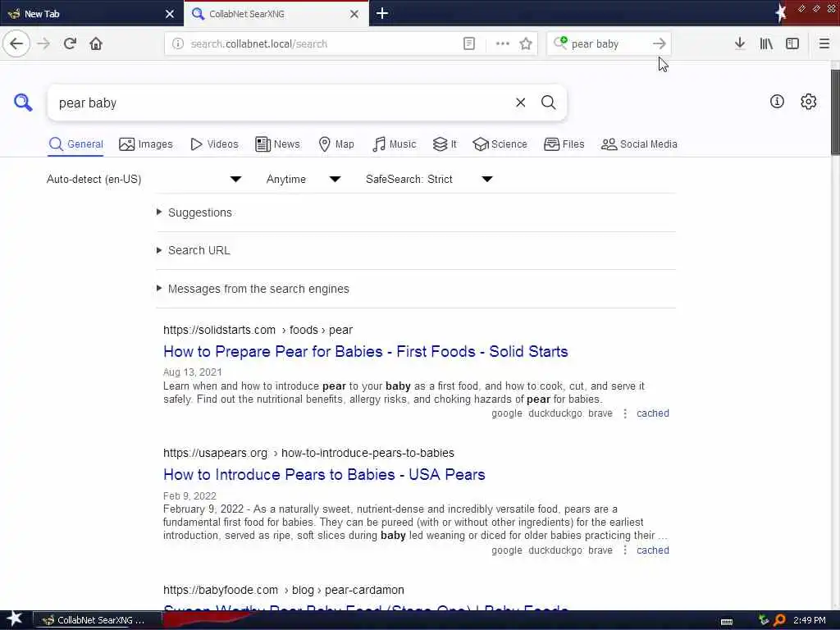Open the downloads panel
Screen dimensions: 840x630
tap(740, 43)
